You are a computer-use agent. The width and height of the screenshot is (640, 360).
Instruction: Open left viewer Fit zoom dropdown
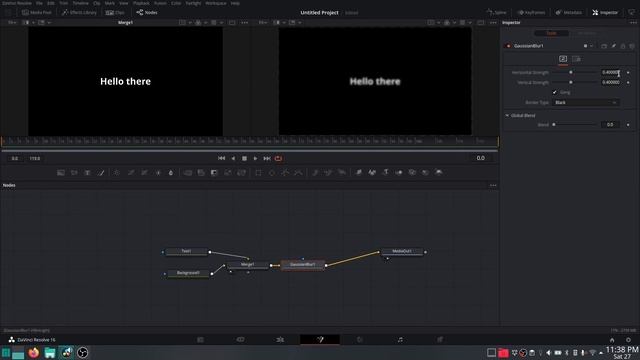coord(13,22)
